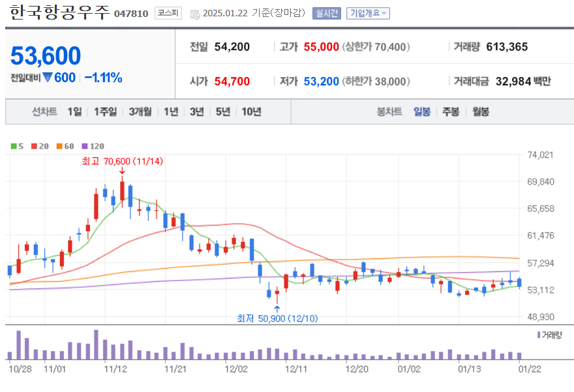
Task: Select the 1년 line chart tab
Action: tap(171, 112)
